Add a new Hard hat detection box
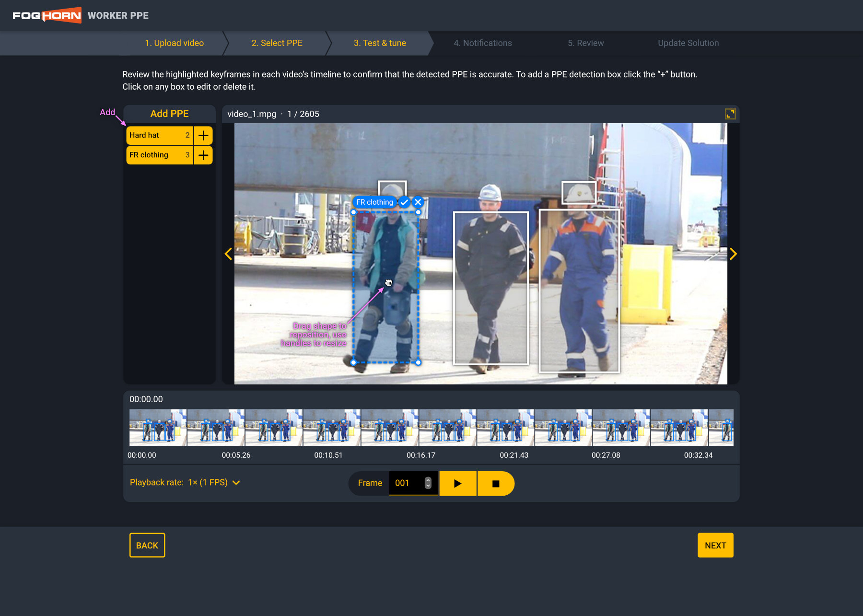Viewport: 863px width, 616px height. coord(203,136)
